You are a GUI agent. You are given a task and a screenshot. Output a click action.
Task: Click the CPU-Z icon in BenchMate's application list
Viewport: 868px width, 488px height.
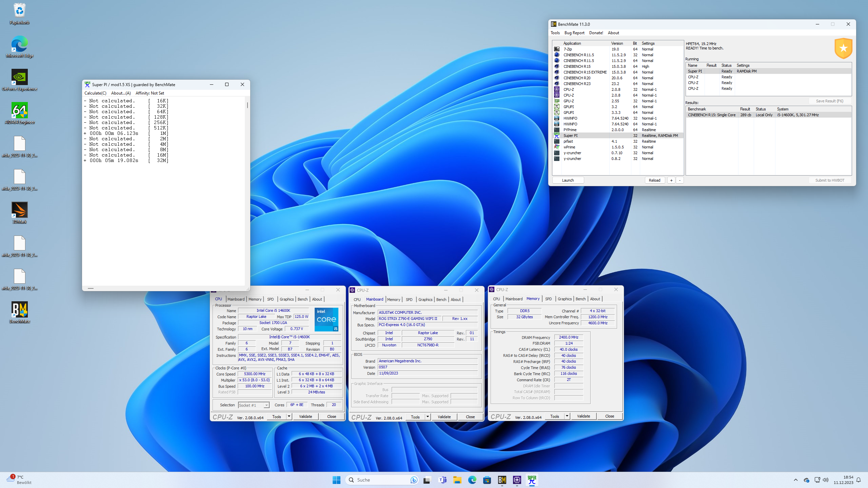pos(556,89)
